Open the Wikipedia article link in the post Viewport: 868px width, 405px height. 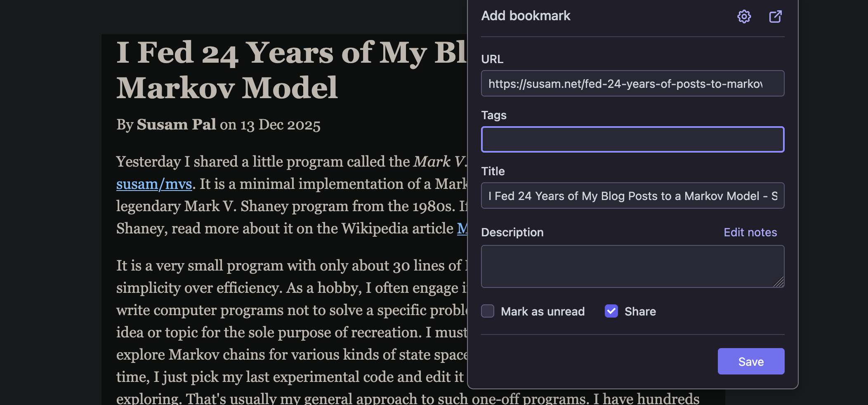coord(461,228)
